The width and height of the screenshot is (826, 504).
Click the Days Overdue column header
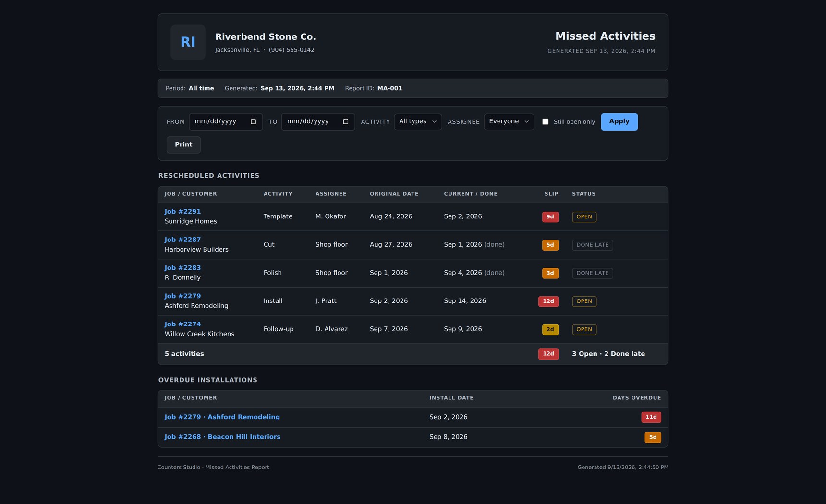point(637,398)
